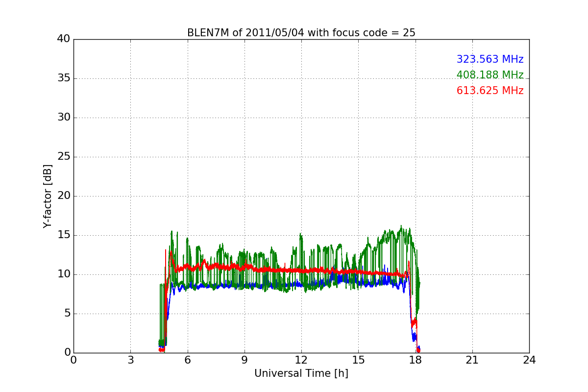Click the y-axis tick label 40
Image resolution: width=588 pixels, height=392 pixels.
64,39
